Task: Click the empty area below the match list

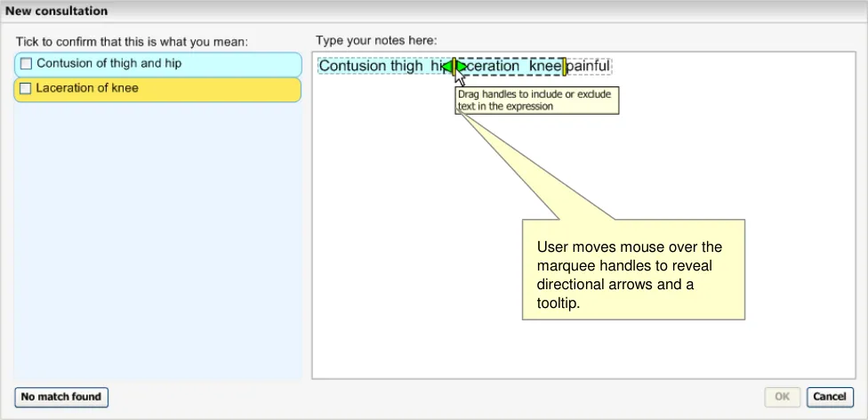Action: 157,249
